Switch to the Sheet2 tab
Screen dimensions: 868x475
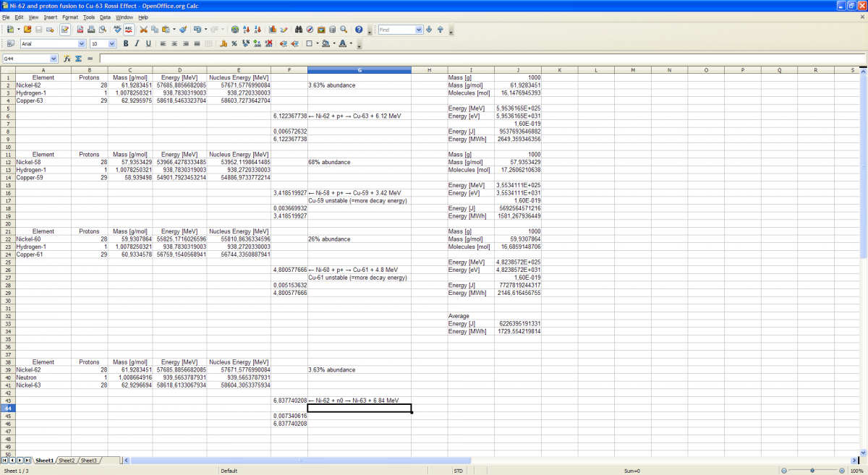point(67,461)
